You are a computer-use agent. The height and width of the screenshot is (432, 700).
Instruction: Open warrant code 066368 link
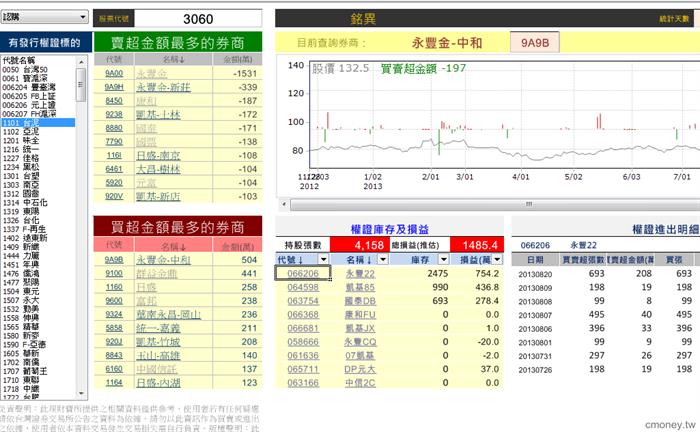[303, 315]
